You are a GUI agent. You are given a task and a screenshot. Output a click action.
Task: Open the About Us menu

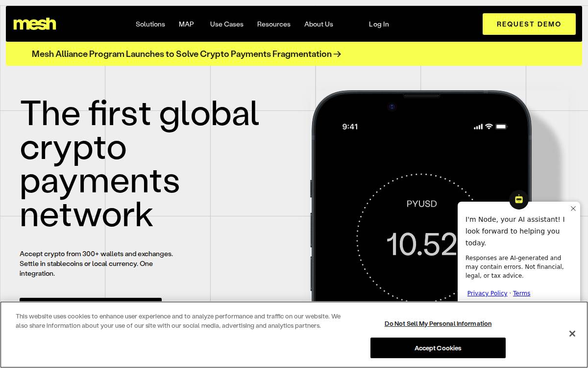pos(318,24)
